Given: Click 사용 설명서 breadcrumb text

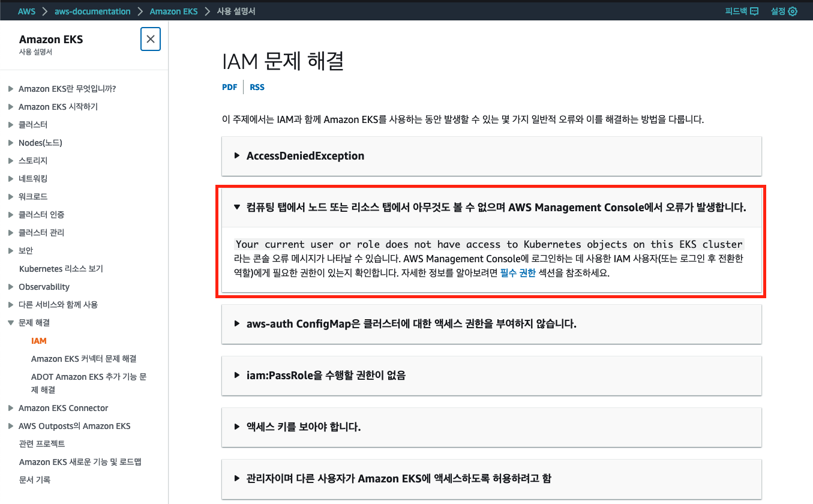Looking at the screenshot, I should [x=236, y=11].
